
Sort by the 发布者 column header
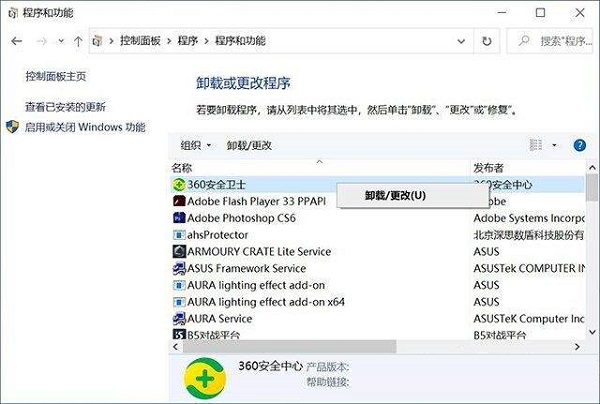pos(489,168)
